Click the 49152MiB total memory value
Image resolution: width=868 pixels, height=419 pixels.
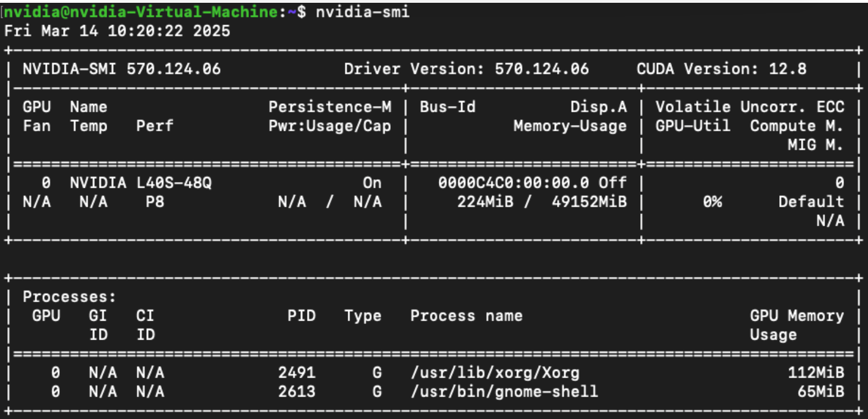coord(589,202)
